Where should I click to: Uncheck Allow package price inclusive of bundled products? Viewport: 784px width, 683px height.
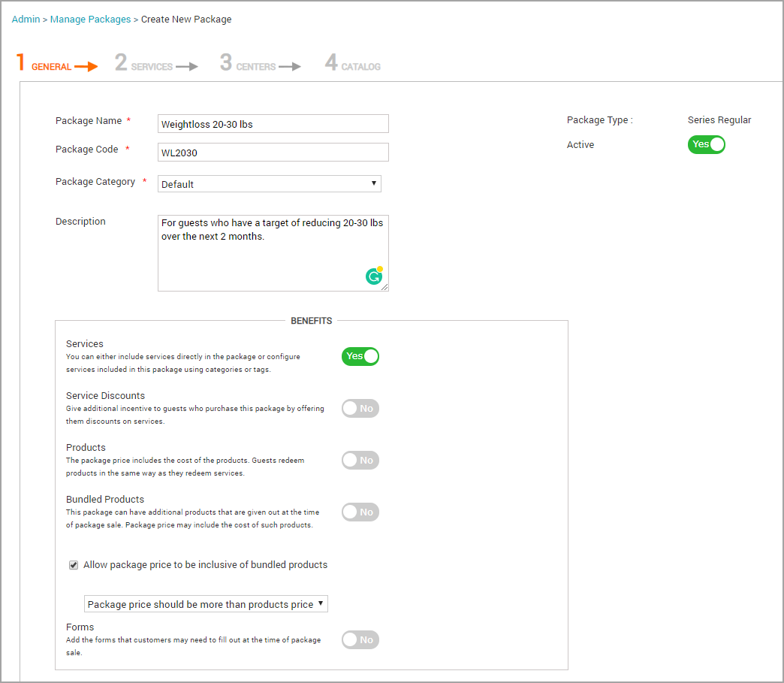click(74, 565)
